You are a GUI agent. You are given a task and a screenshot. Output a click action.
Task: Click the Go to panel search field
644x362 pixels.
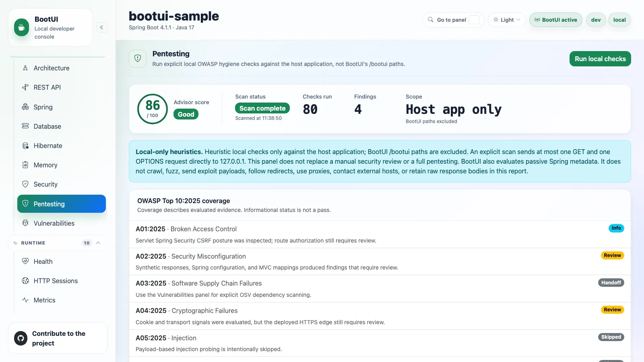tap(453, 20)
